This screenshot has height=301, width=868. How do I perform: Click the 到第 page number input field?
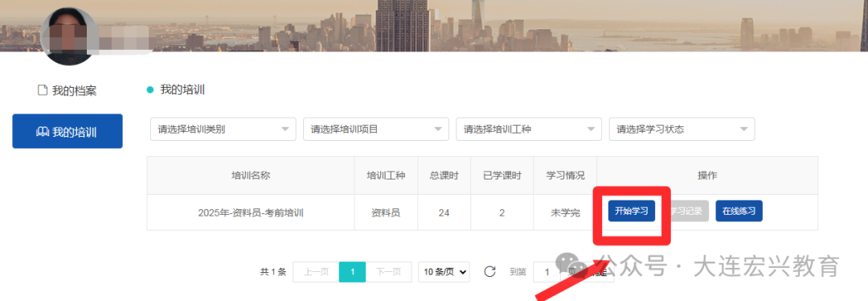(x=547, y=271)
